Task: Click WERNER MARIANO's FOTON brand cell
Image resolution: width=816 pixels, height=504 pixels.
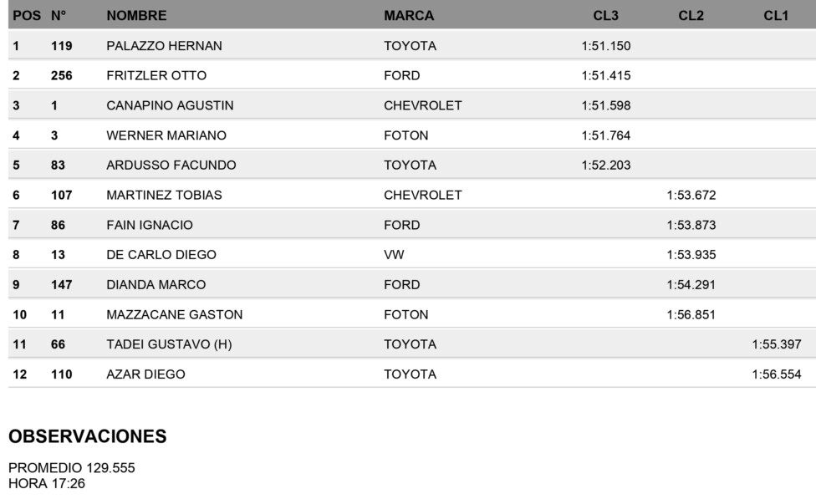Action: 406,135
